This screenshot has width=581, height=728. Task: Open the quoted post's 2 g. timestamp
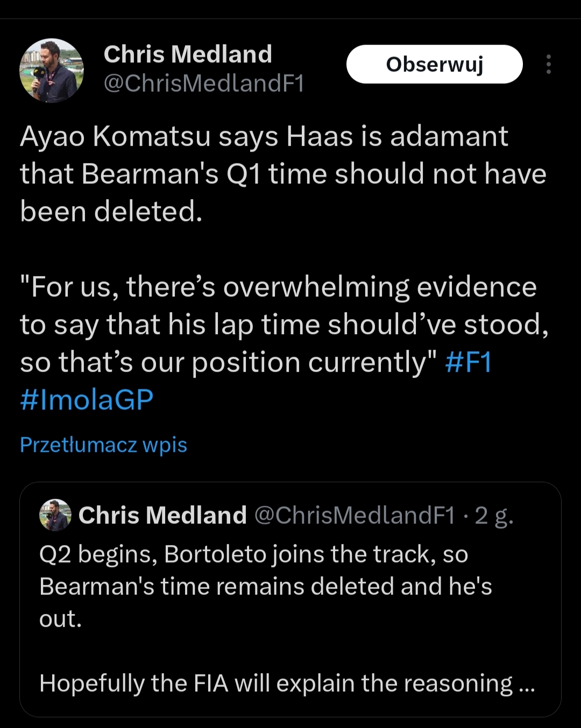pyautogui.click(x=494, y=515)
